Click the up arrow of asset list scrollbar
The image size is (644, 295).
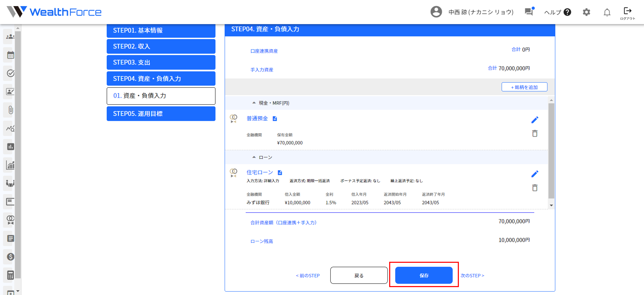point(551,100)
